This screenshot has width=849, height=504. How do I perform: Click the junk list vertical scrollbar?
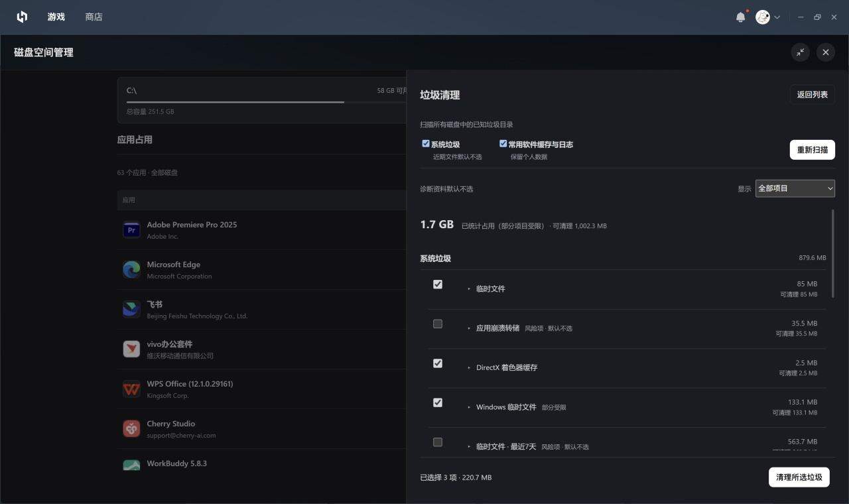[x=833, y=253]
